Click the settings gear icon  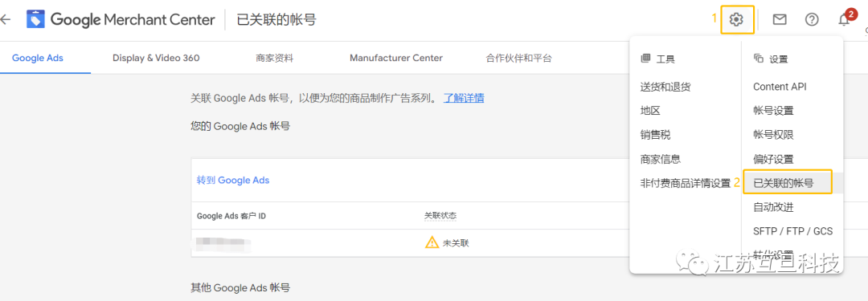[x=735, y=20]
